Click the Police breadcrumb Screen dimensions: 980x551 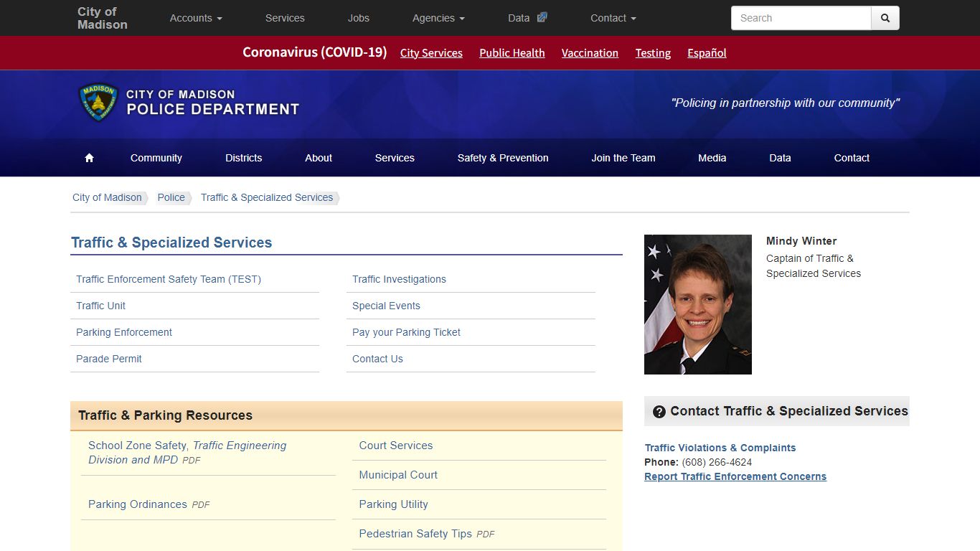click(x=171, y=197)
